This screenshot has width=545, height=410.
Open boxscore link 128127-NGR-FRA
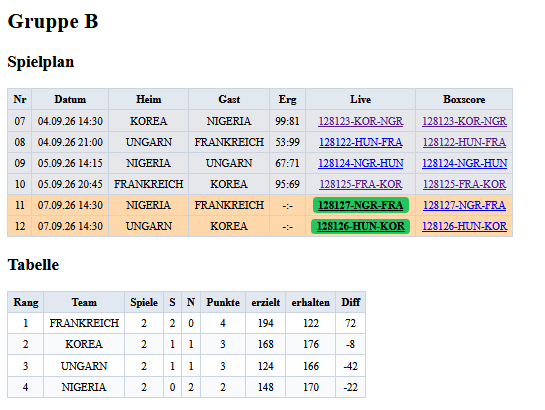click(x=464, y=205)
